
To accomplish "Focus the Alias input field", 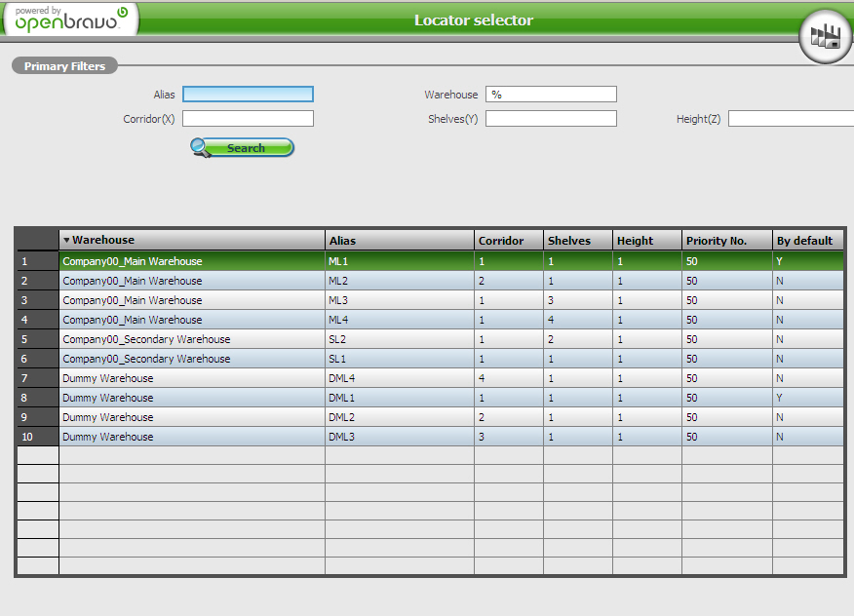I will coord(248,95).
